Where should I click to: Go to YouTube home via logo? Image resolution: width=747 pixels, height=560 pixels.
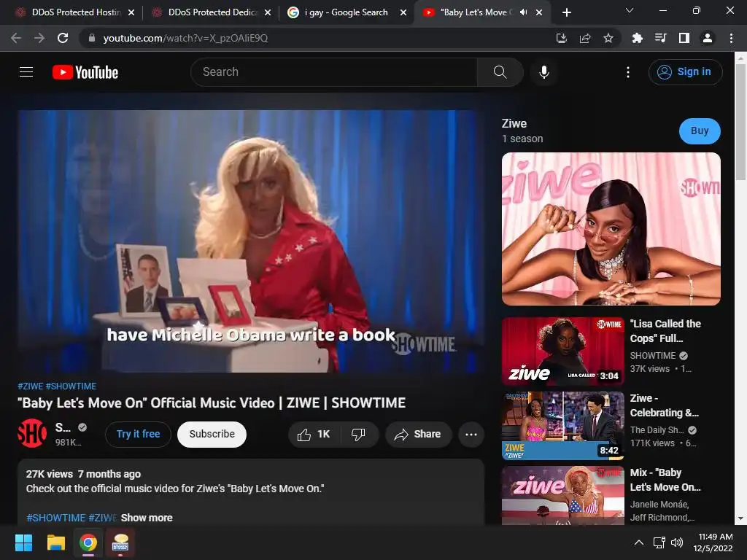pos(85,72)
